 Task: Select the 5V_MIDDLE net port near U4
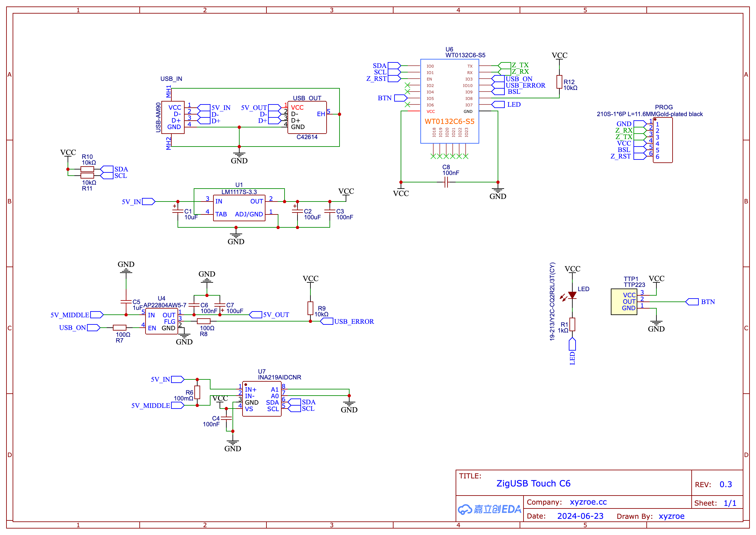(x=97, y=315)
